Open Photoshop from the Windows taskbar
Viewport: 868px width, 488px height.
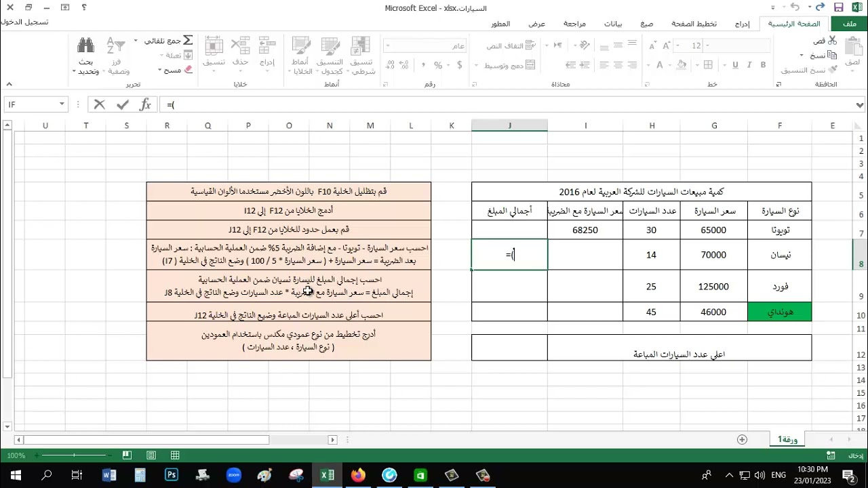coord(171,475)
